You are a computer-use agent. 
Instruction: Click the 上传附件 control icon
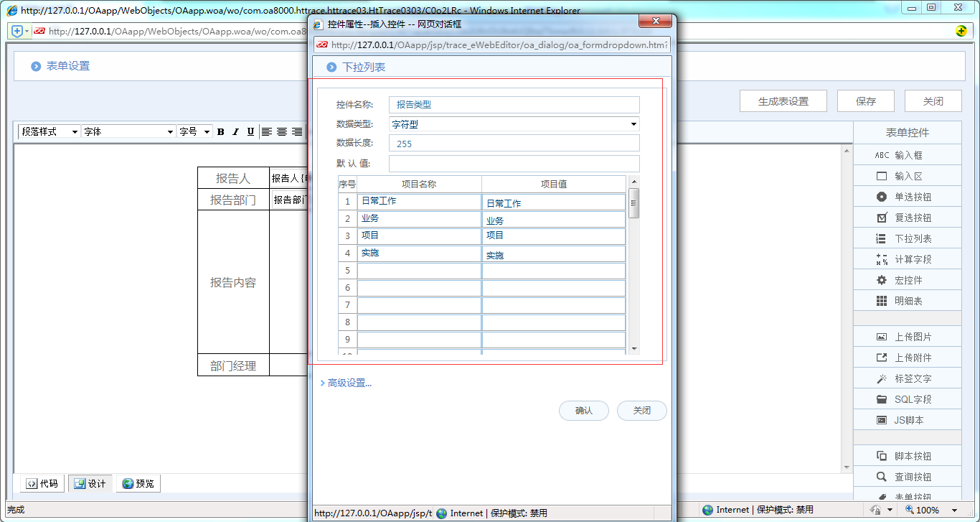(x=907, y=357)
